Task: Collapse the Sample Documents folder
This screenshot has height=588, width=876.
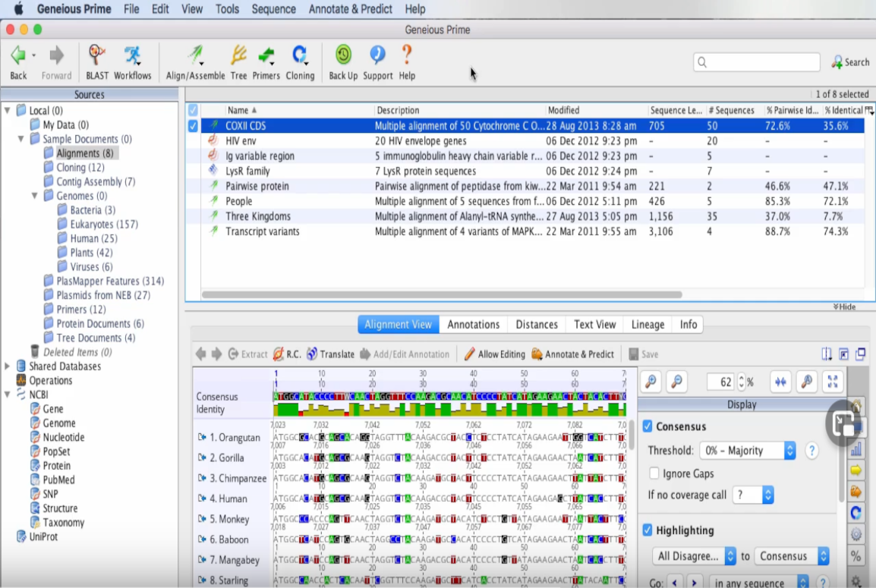Action: [21, 139]
